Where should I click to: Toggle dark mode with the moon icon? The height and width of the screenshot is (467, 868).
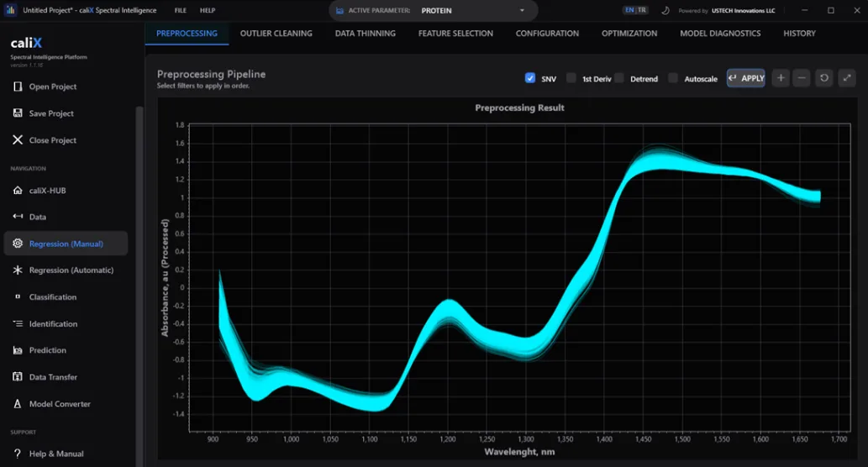click(x=665, y=11)
